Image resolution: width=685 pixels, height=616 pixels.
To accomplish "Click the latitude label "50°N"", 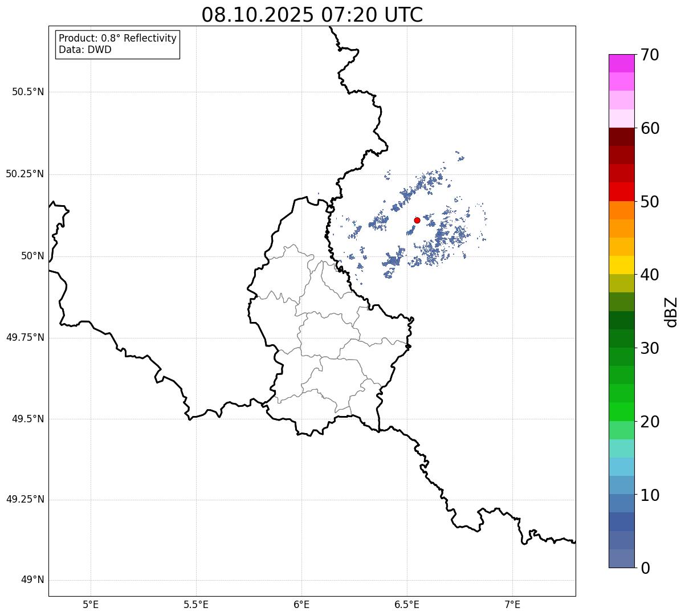I will (32, 256).
